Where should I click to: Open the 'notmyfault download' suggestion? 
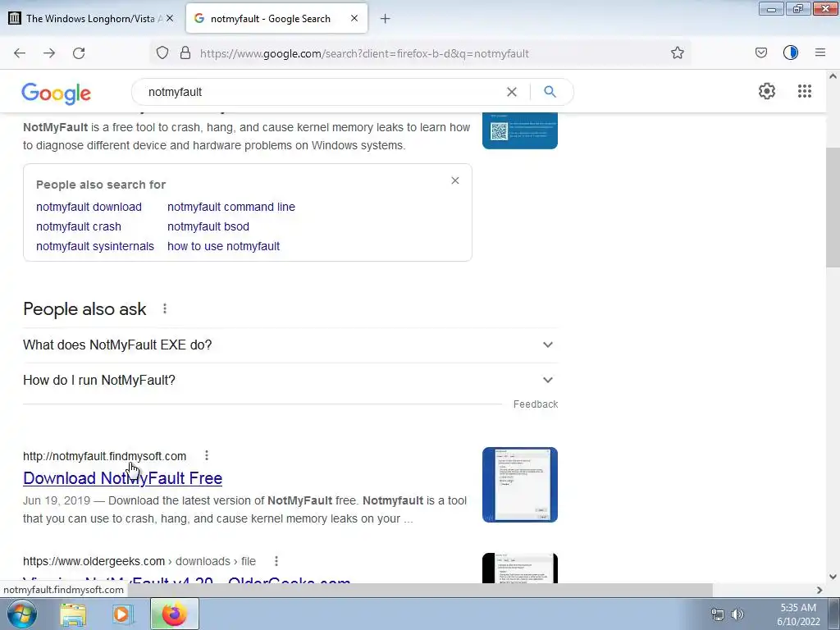pyautogui.click(x=89, y=207)
